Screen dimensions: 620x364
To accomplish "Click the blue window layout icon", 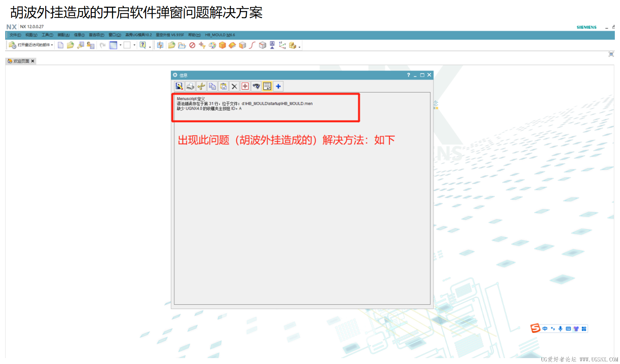I will pos(113,45).
